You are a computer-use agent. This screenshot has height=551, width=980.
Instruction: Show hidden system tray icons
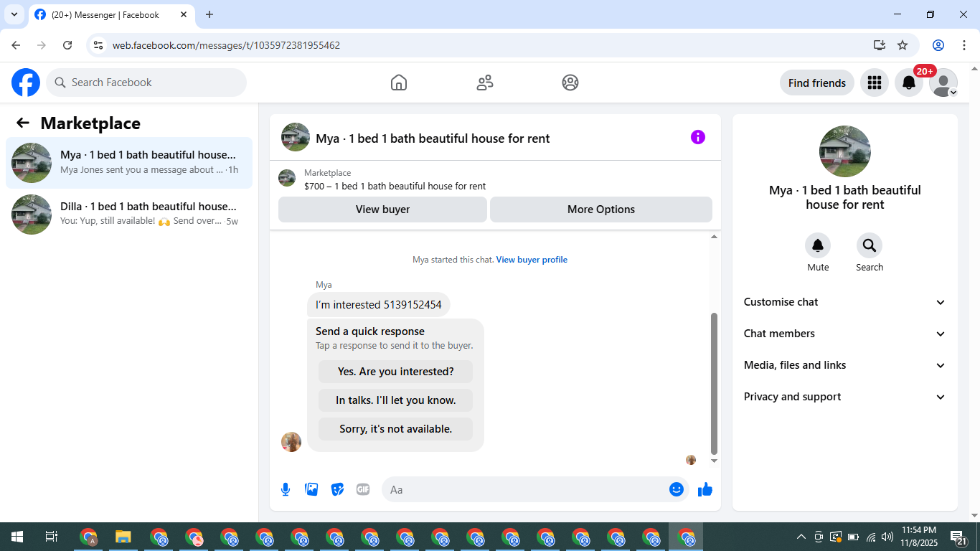coord(801,537)
